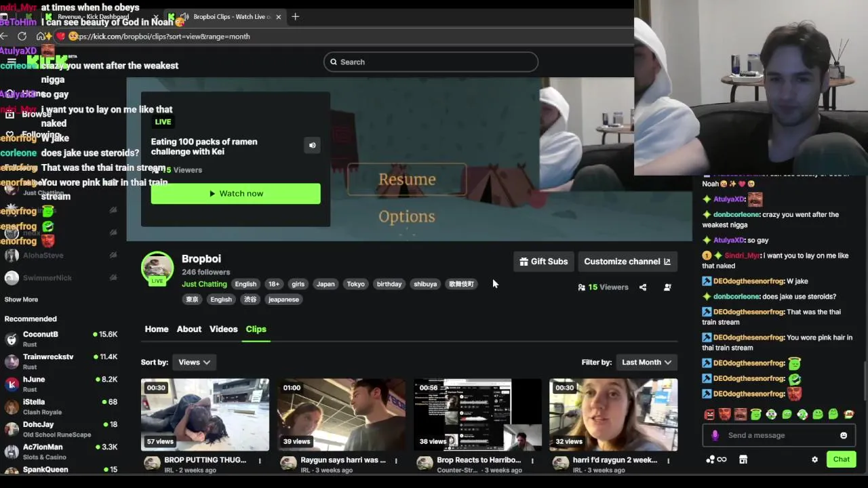Click the 246 followers link

pyautogui.click(x=205, y=272)
